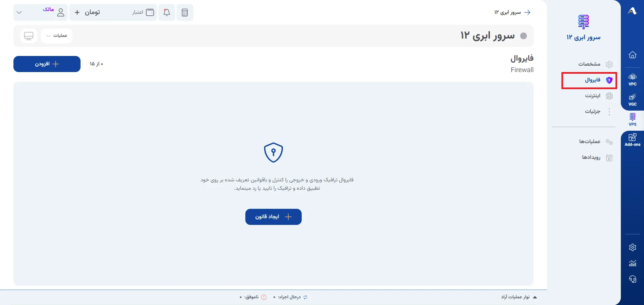Open the notifications bell

pos(167,12)
